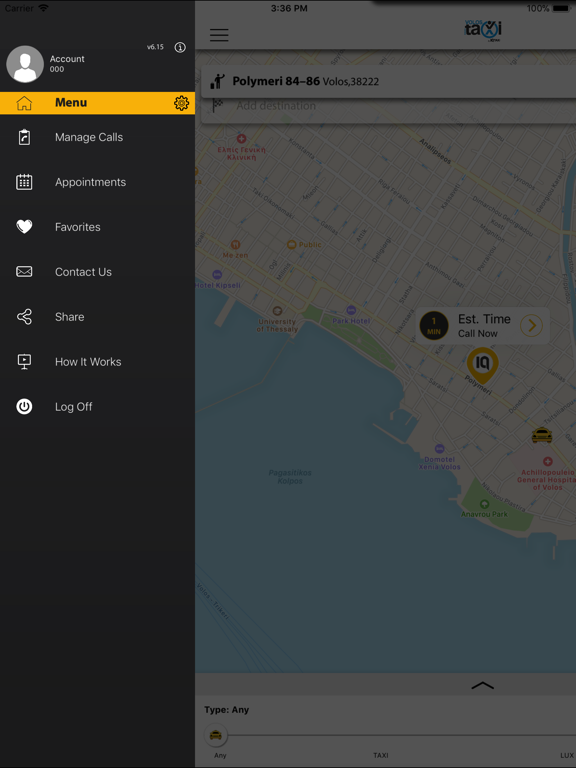Image resolution: width=576 pixels, height=768 pixels.
Task: Open Contact Us
Action: [97, 272]
